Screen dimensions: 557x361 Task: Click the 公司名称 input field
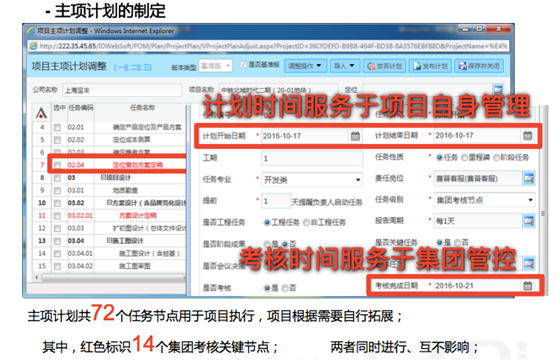[x=122, y=90]
